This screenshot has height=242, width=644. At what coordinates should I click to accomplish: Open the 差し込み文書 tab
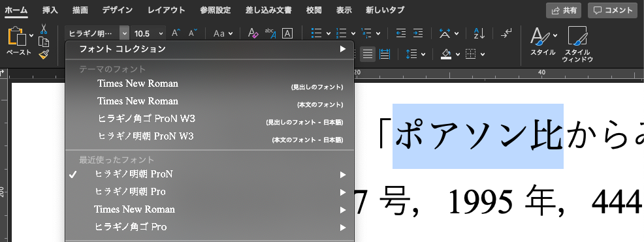tap(268, 10)
